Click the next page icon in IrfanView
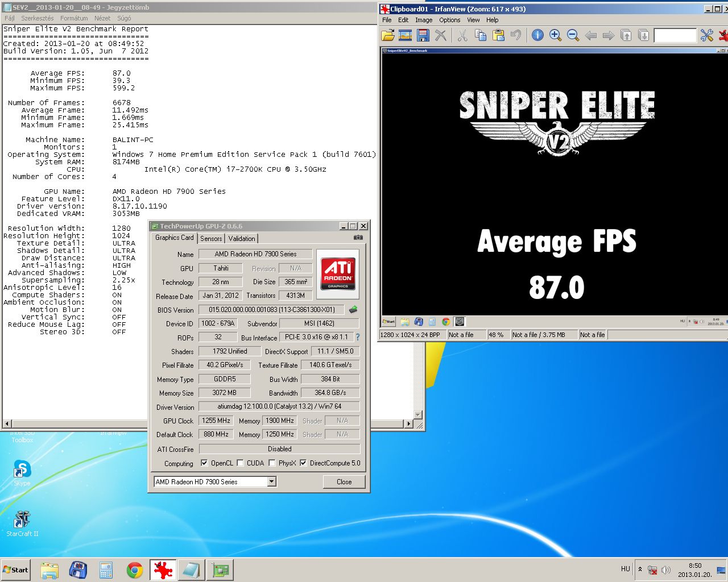 pyautogui.click(x=644, y=35)
